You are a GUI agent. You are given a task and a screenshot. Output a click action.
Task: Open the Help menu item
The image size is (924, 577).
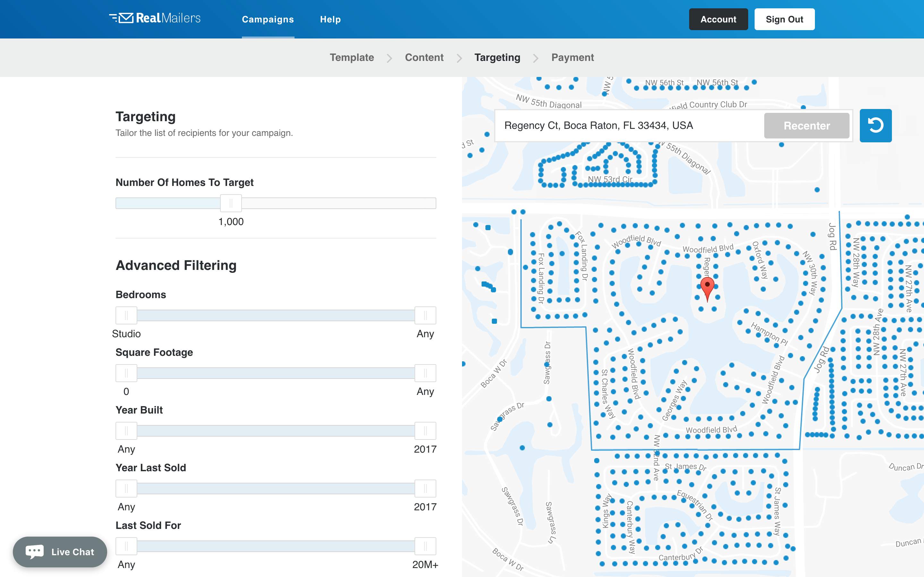coord(330,20)
